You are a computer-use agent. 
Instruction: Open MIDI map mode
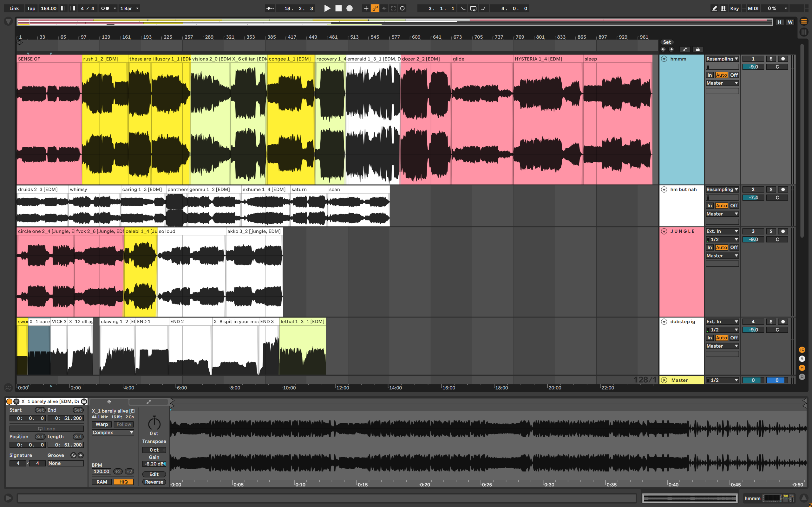(x=753, y=8)
